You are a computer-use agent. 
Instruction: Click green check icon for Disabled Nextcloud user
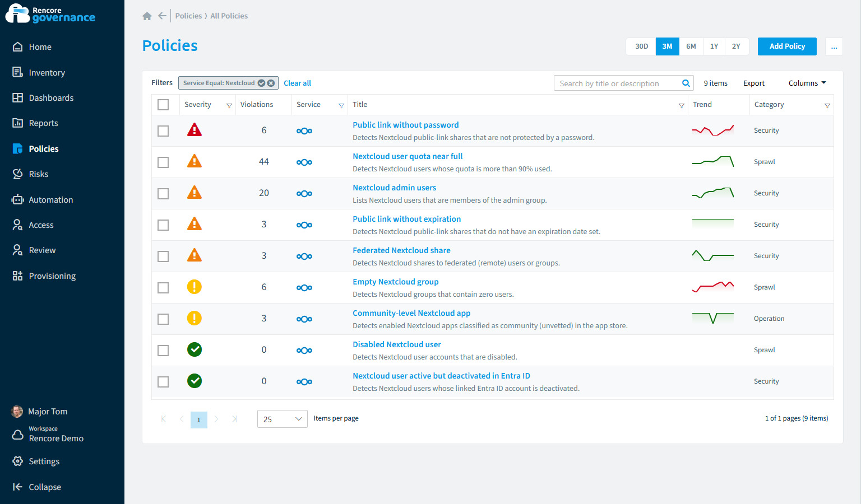(x=195, y=349)
